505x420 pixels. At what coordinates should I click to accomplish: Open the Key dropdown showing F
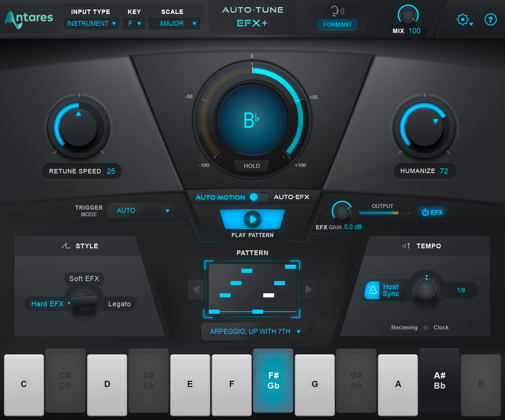(x=134, y=24)
